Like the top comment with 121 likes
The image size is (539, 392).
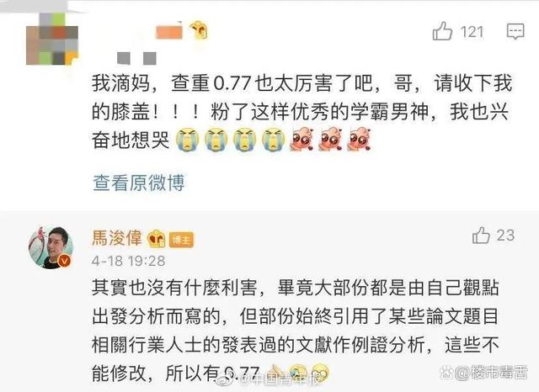click(442, 31)
